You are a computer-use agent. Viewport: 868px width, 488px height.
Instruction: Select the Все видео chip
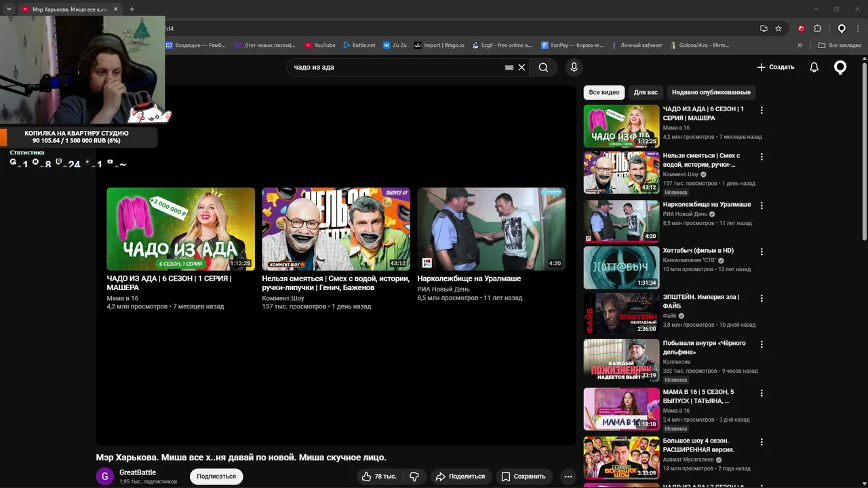(604, 92)
